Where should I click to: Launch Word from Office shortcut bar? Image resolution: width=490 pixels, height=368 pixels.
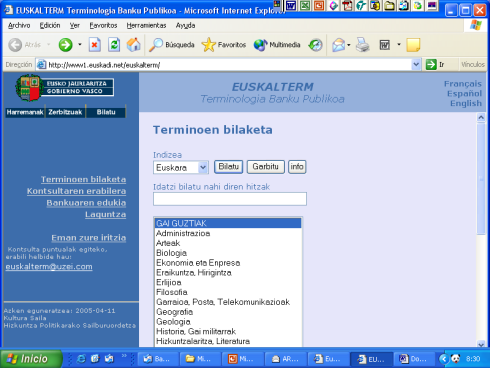pos(291,5)
